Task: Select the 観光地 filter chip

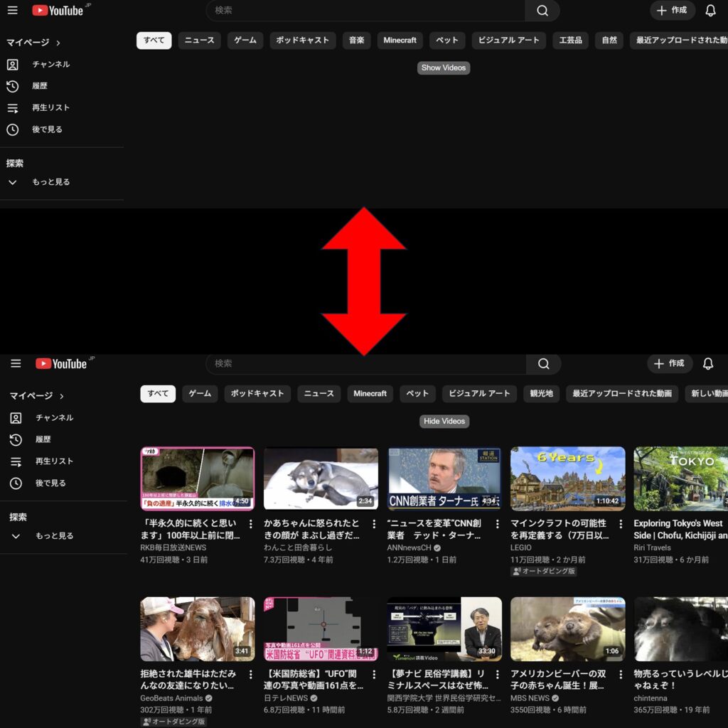Action: pyautogui.click(x=541, y=394)
